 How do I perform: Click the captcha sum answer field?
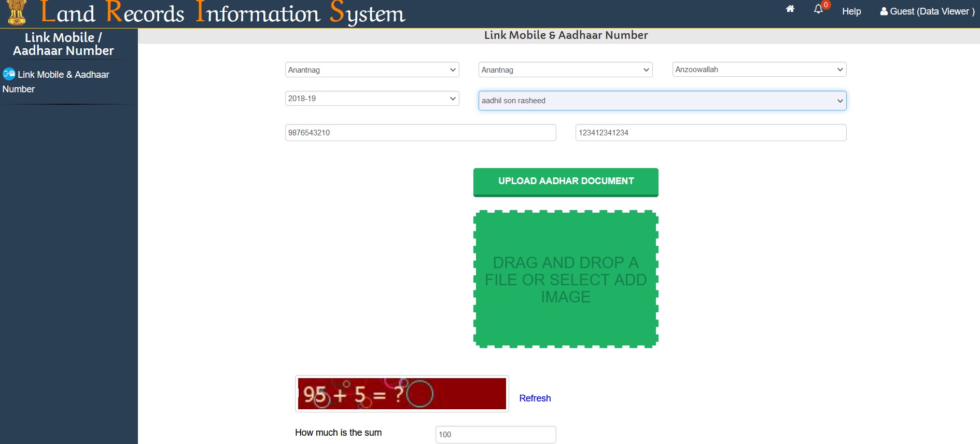(x=496, y=434)
